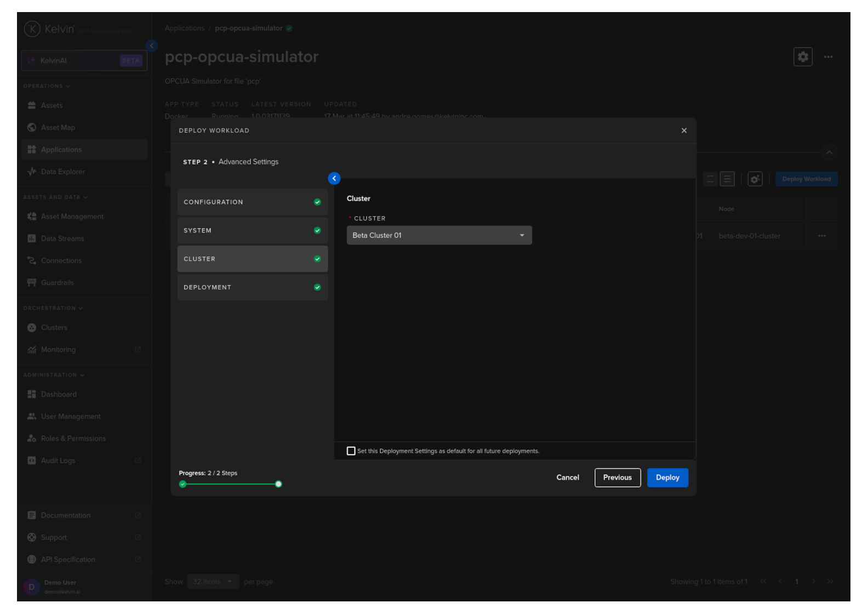868x614 pixels.
Task: Select the System step tab
Action: (252, 231)
